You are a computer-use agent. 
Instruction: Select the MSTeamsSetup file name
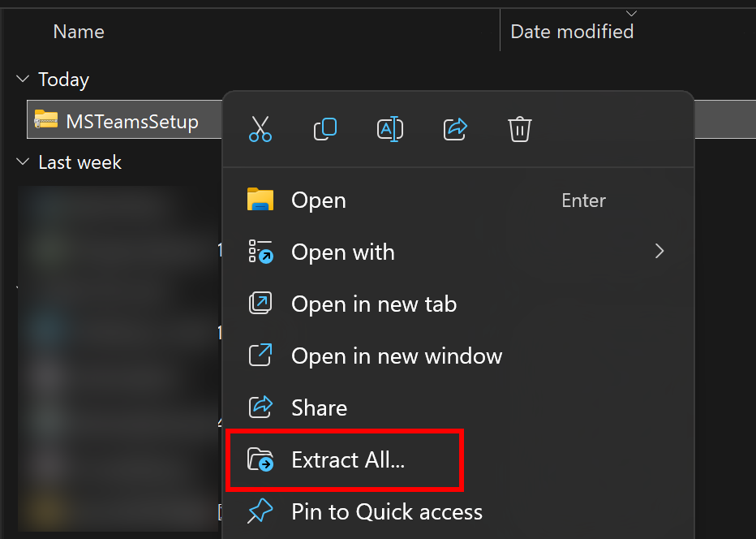[132, 122]
